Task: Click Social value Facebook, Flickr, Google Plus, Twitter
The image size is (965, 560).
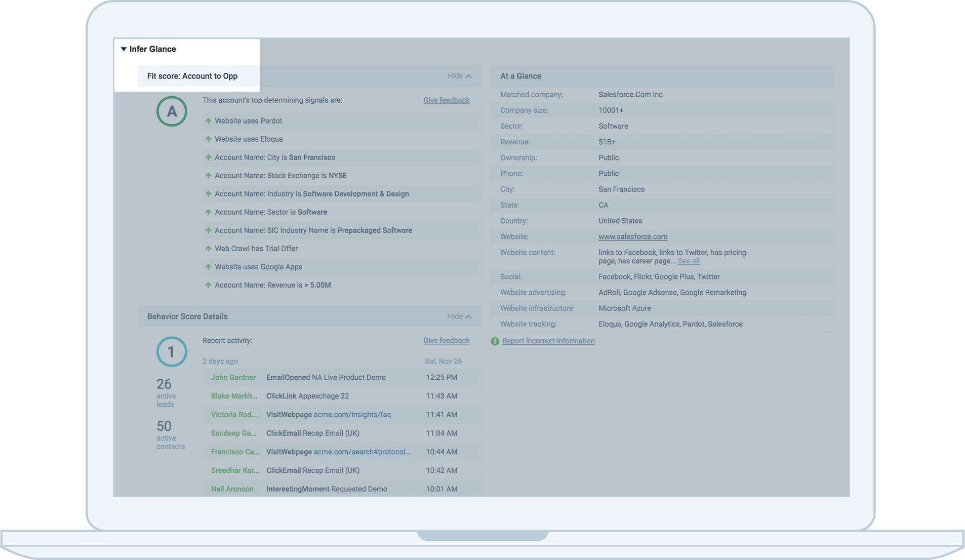Action: coord(659,277)
